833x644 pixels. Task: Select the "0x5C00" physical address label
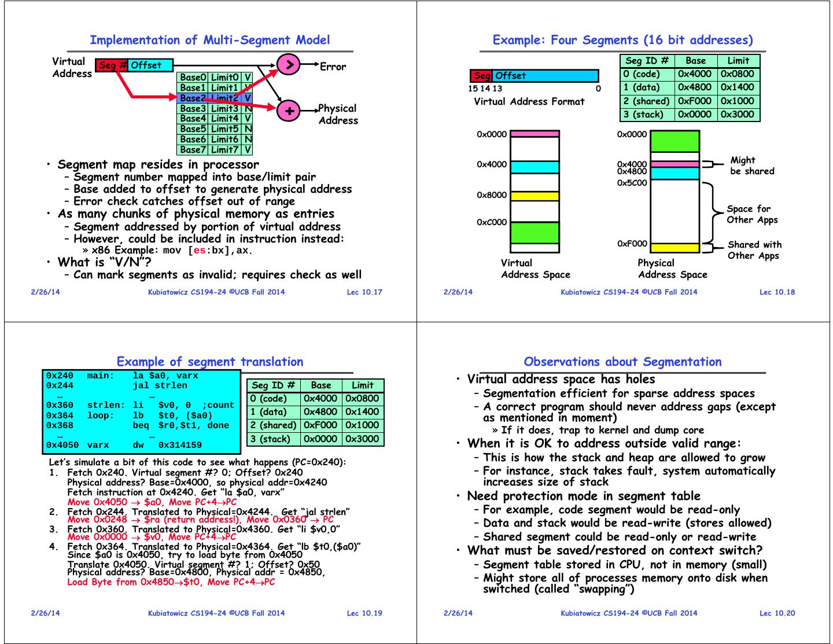pyautogui.click(x=632, y=183)
